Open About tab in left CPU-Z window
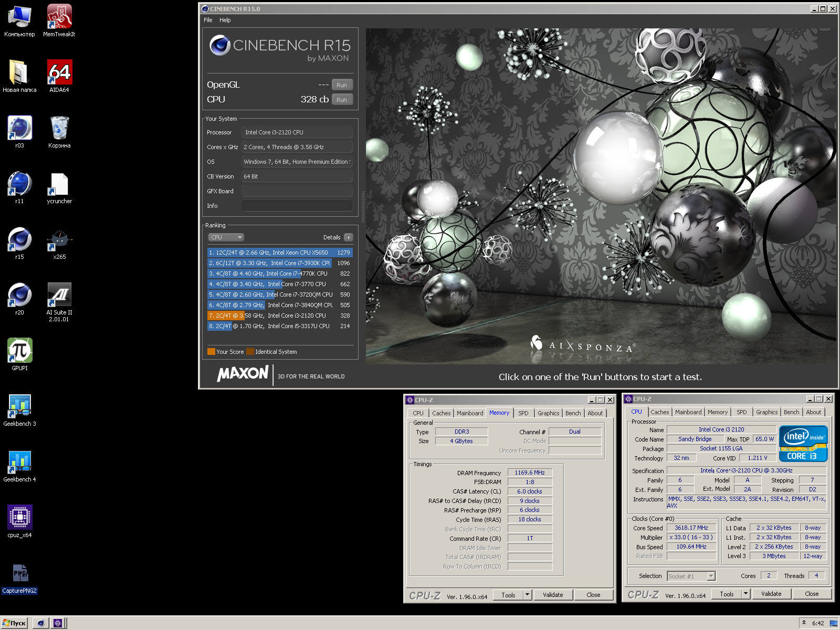The image size is (840, 630). pyautogui.click(x=595, y=413)
